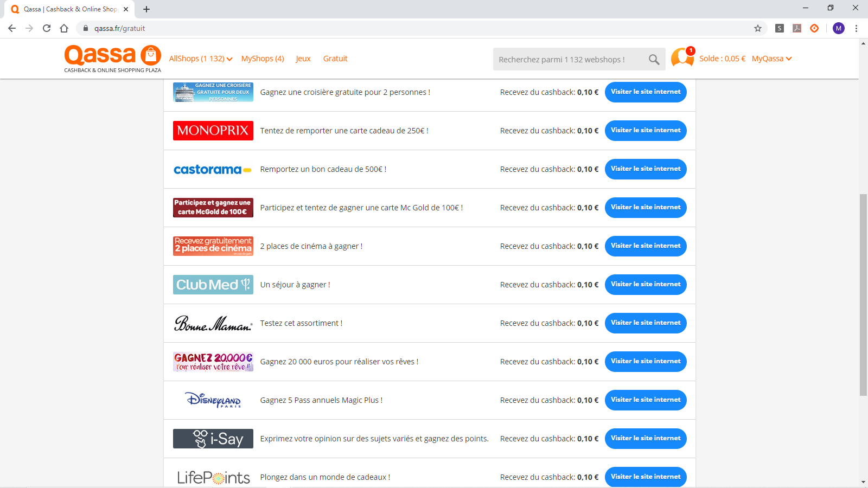Click text 'Remportez un bon cadeau de 500€ !'
The width and height of the screenshot is (868, 488).
[x=323, y=169]
